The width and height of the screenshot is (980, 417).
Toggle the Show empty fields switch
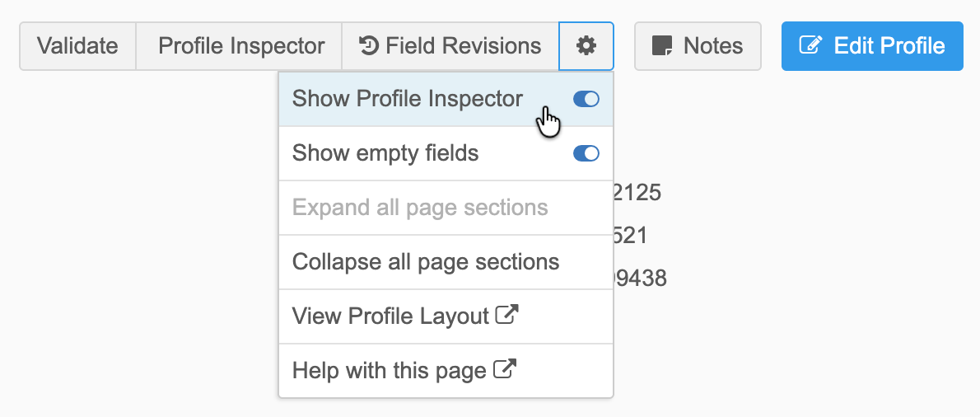[x=586, y=153]
